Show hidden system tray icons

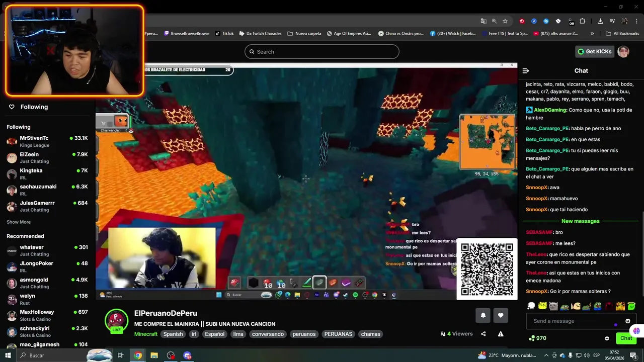[546, 355]
